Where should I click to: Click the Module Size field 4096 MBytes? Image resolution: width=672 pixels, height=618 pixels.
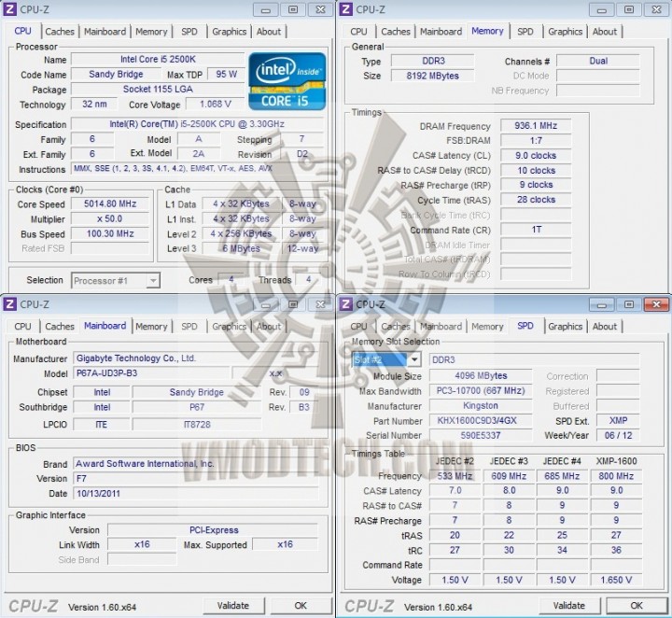tap(481, 376)
